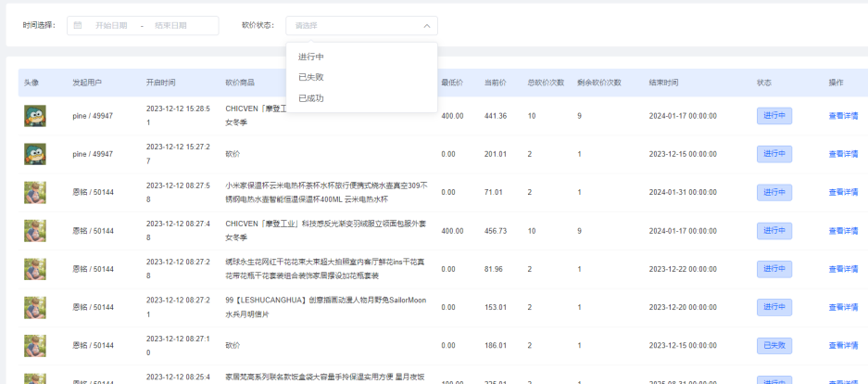
Task: Click the 结束日期 end date field
Action: pyautogui.click(x=170, y=25)
